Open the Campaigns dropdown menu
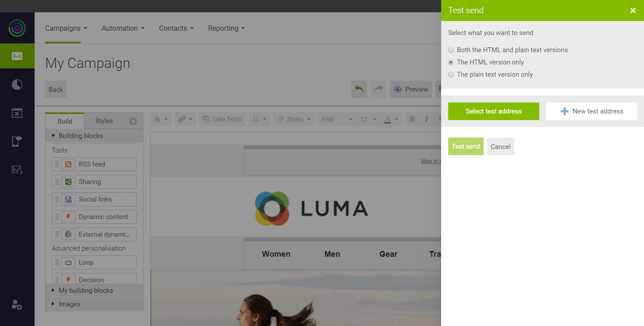644x326 pixels. (x=66, y=28)
